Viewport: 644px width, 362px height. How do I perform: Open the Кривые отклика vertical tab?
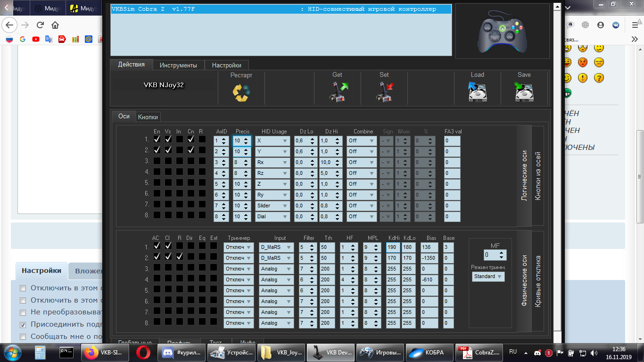pyautogui.click(x=537, y=281)
